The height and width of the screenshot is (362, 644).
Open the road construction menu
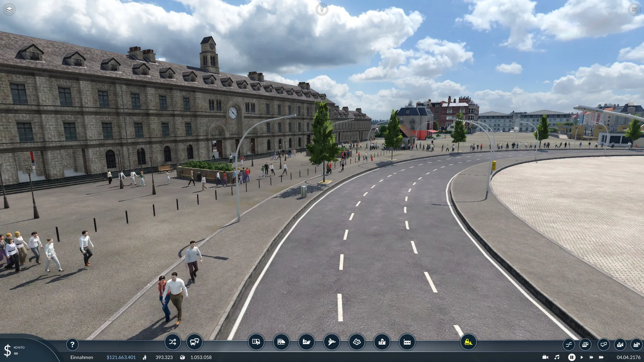(x=256, y=342)
